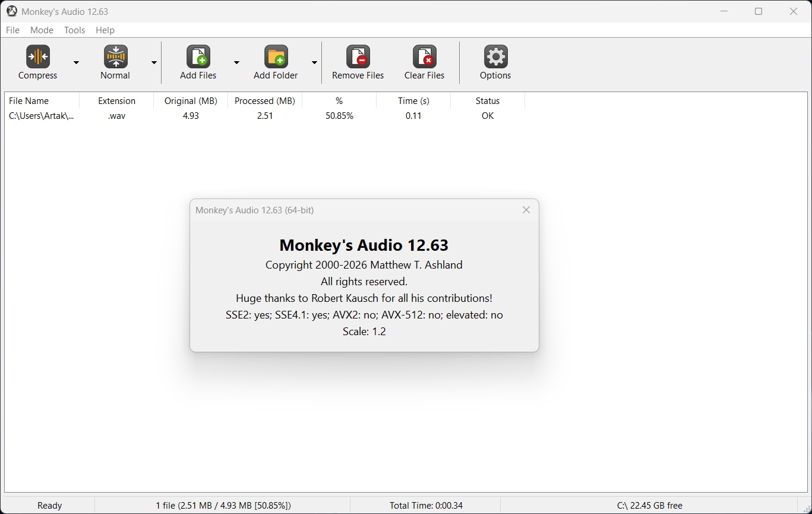Click the Compress toolbar icon
812x514 pixels.
click(38, 57)
